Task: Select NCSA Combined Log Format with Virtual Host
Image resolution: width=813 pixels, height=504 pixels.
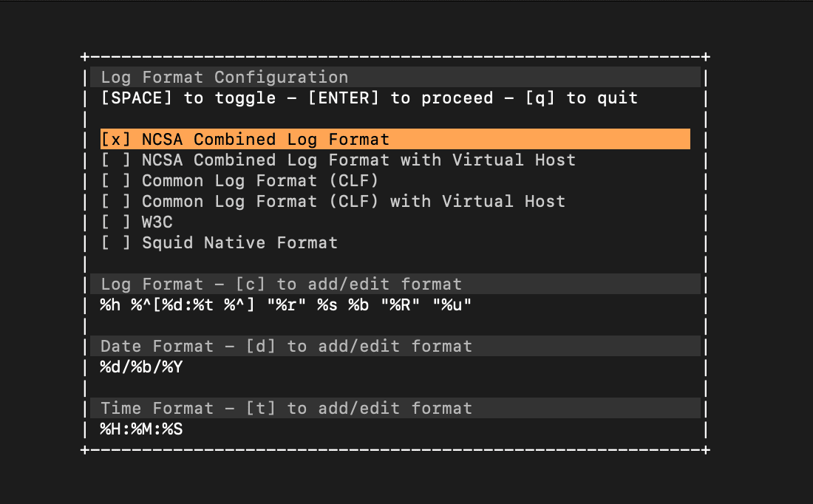Action: (x=358, y=160)
